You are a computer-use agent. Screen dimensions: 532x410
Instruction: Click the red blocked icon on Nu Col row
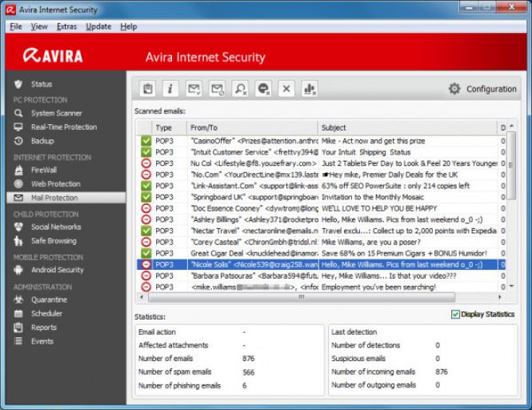pyautogui.click(x=146, y=163)
